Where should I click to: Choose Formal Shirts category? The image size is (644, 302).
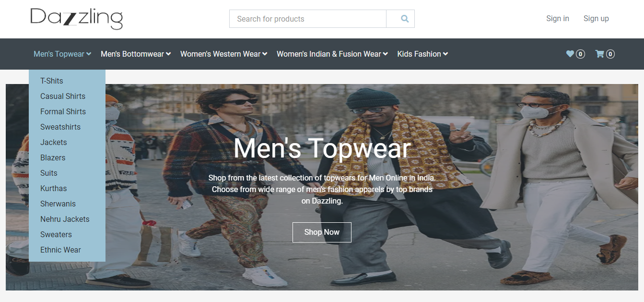[x=63, y=111]
